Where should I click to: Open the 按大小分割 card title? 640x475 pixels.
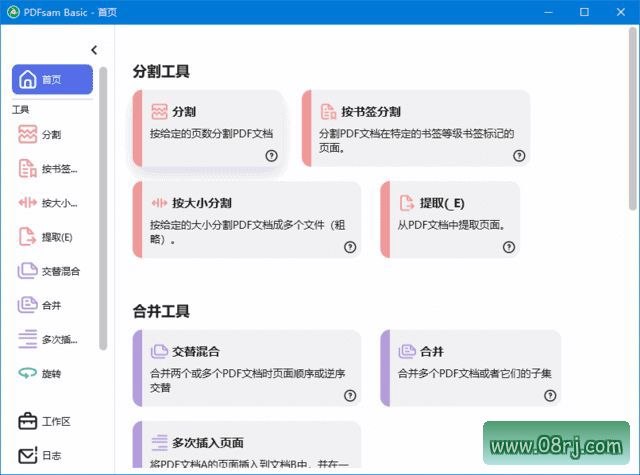tap(202, 203)
